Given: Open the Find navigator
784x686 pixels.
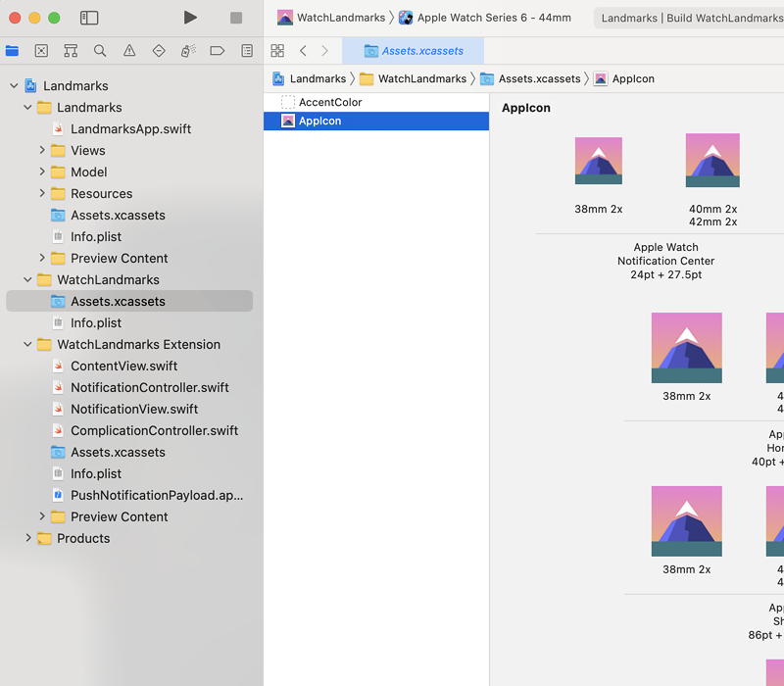Looking at the screenshot, I should [100, 51].
